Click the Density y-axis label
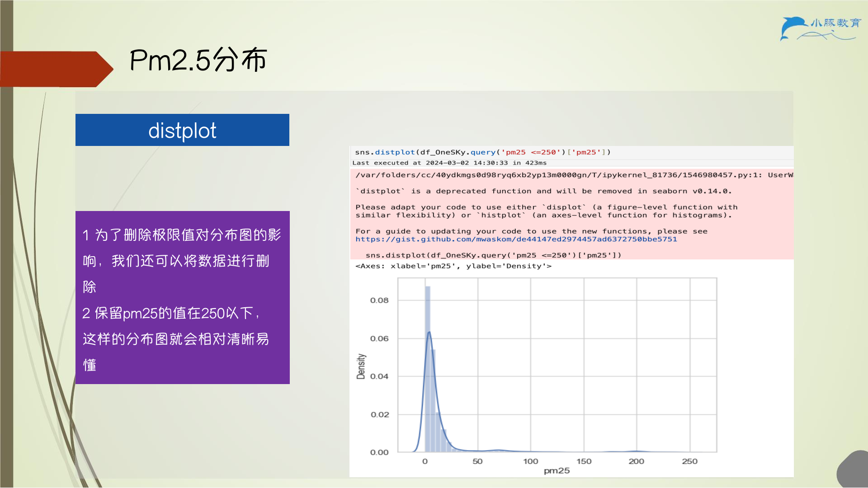This screenshot has width=868, height=488. tap(361, 366)
